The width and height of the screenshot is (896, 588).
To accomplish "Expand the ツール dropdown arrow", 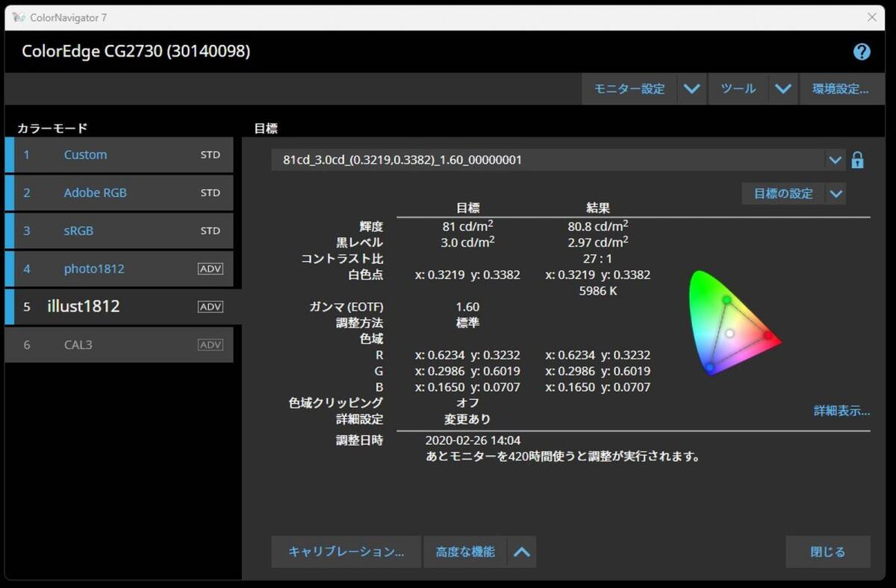I will click(x=783, y=89).
